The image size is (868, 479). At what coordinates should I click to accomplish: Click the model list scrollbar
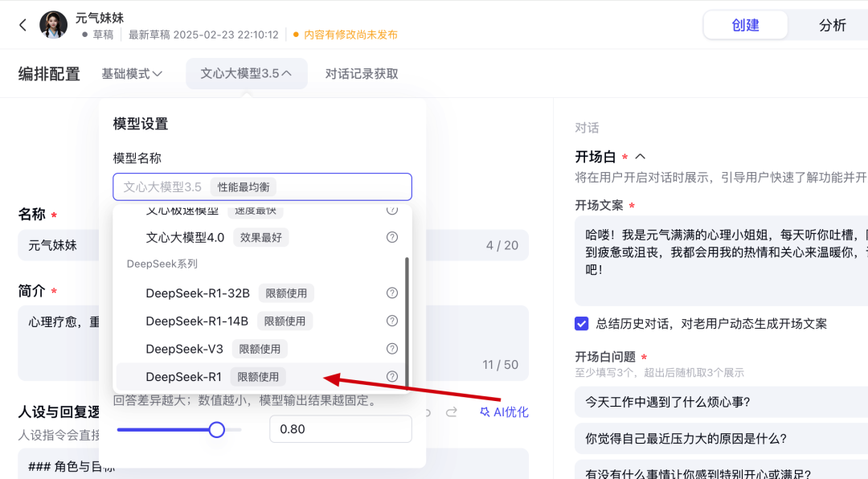[x=407, y=322]
